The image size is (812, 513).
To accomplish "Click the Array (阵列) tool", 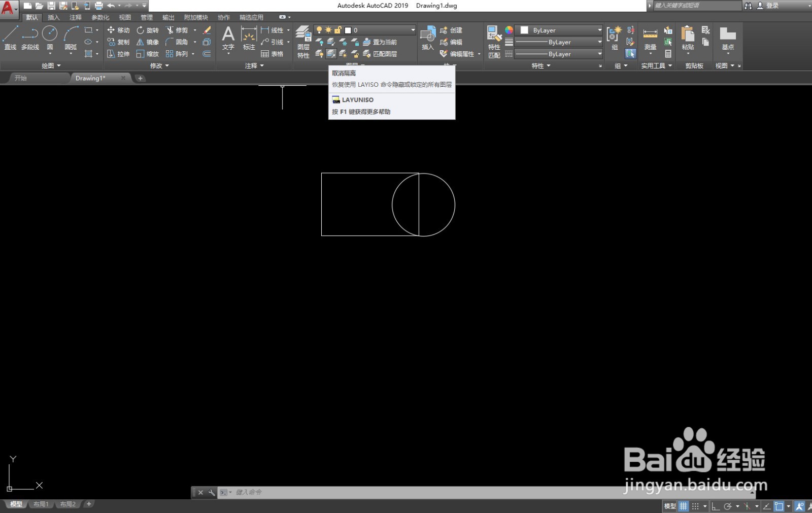I will (x=177, y=54).
